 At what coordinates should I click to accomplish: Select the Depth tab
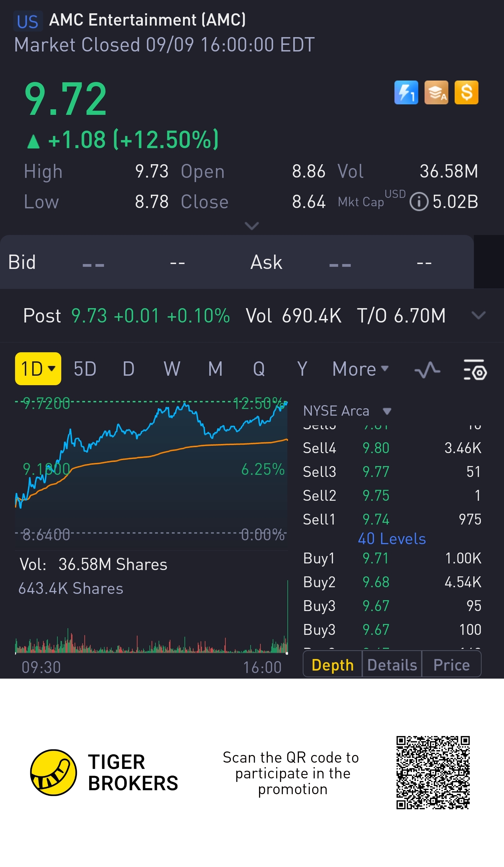332,665
